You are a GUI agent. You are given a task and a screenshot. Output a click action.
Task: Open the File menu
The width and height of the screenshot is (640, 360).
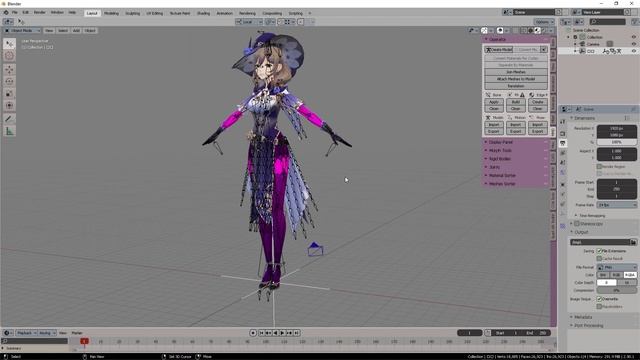tap(15, 13)
